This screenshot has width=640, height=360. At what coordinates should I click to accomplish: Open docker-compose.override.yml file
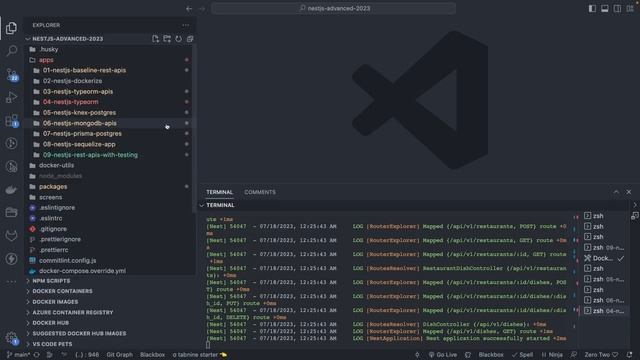coord(108,271)
